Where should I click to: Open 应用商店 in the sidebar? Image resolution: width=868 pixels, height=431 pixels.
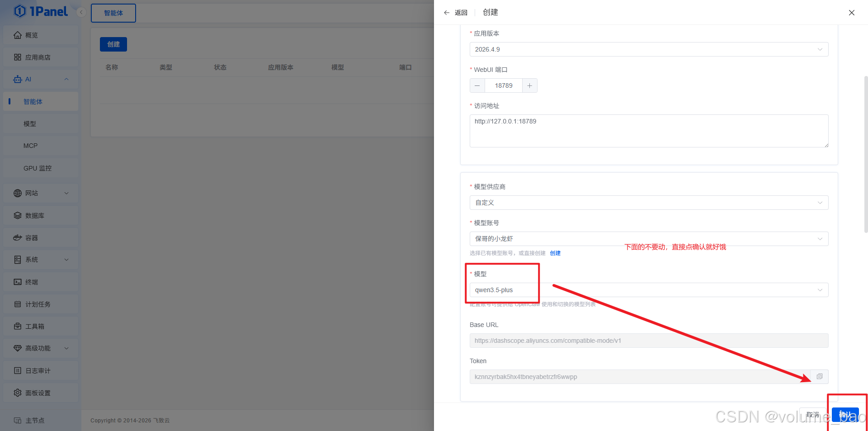point(41,57)
